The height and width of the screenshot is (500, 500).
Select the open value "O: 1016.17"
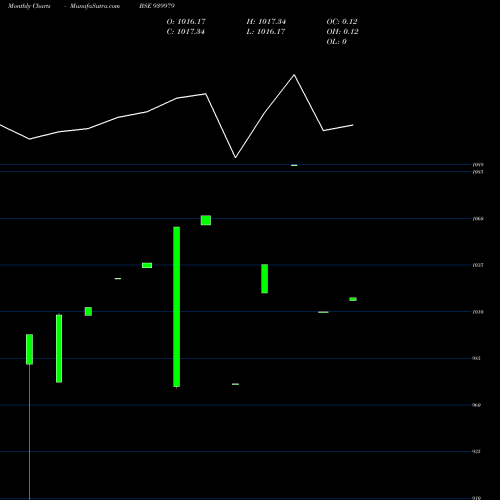(186, 22)
